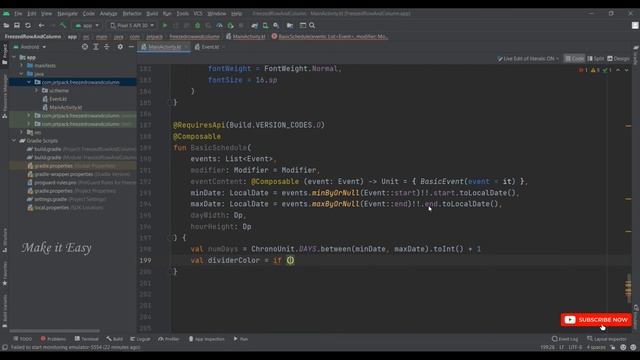Screen dimensions: 640x360
Task: Click the Project Structure toolbar icon
Action: [x=290, y=25]
